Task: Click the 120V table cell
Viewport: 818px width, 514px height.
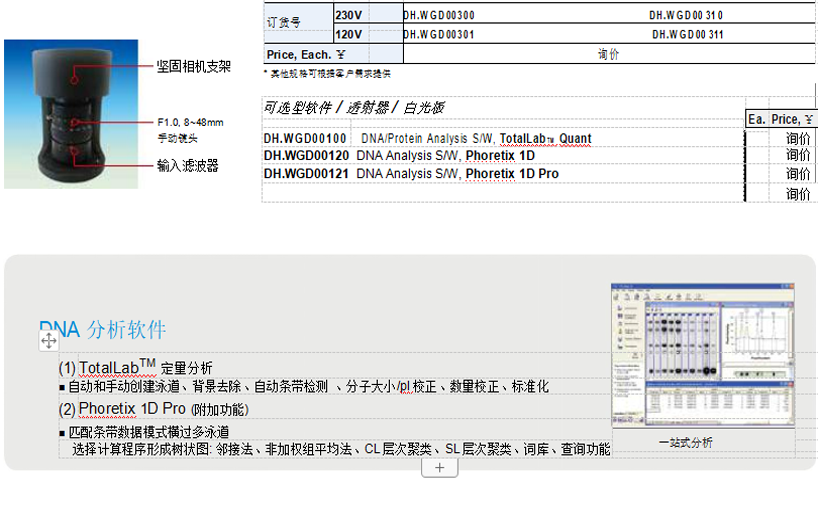Action: pyautogui.click(x=348, y=34)
